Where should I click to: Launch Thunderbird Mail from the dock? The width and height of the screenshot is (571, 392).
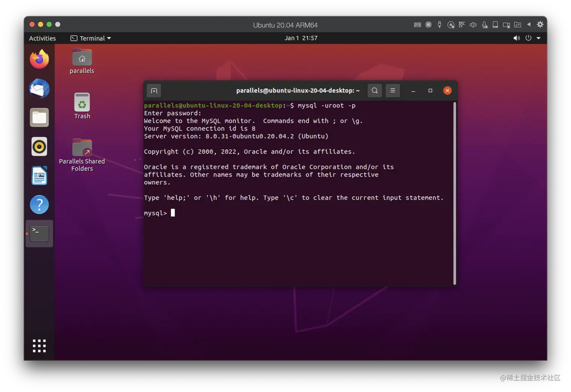pos(39,88)
